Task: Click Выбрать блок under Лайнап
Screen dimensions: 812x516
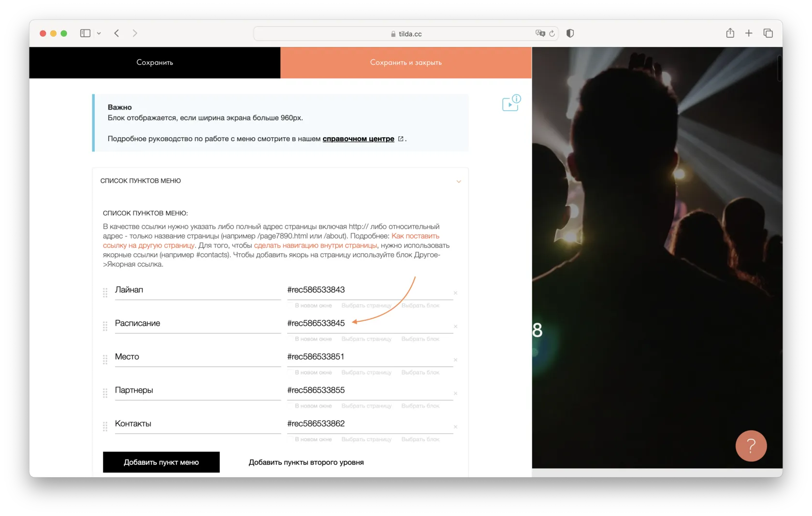Action: (420, 306)
